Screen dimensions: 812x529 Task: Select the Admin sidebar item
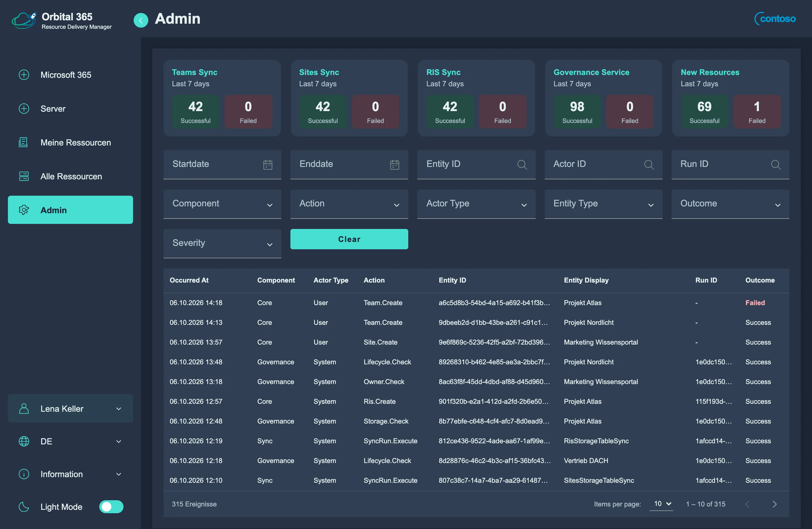coord(70,210)
